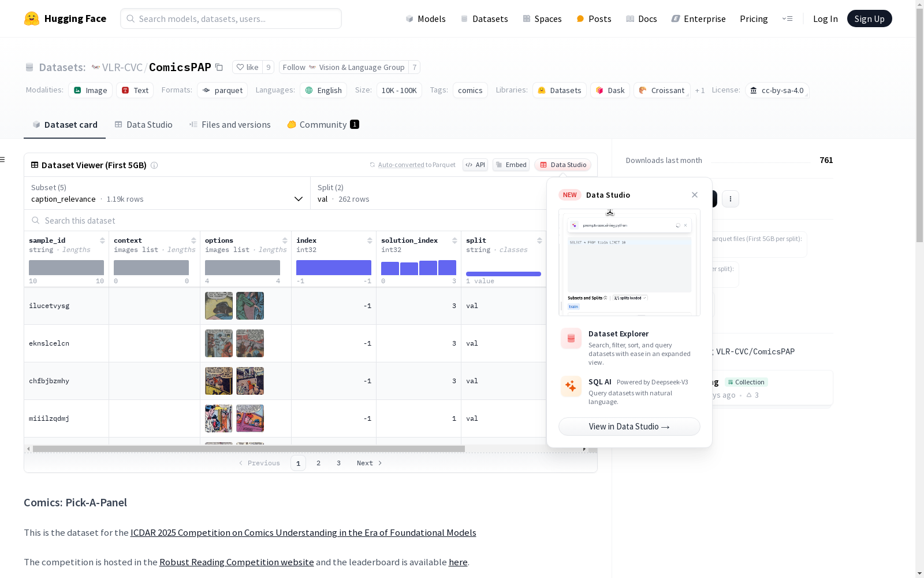Open Spaces in top navigation

coord(542,18)
